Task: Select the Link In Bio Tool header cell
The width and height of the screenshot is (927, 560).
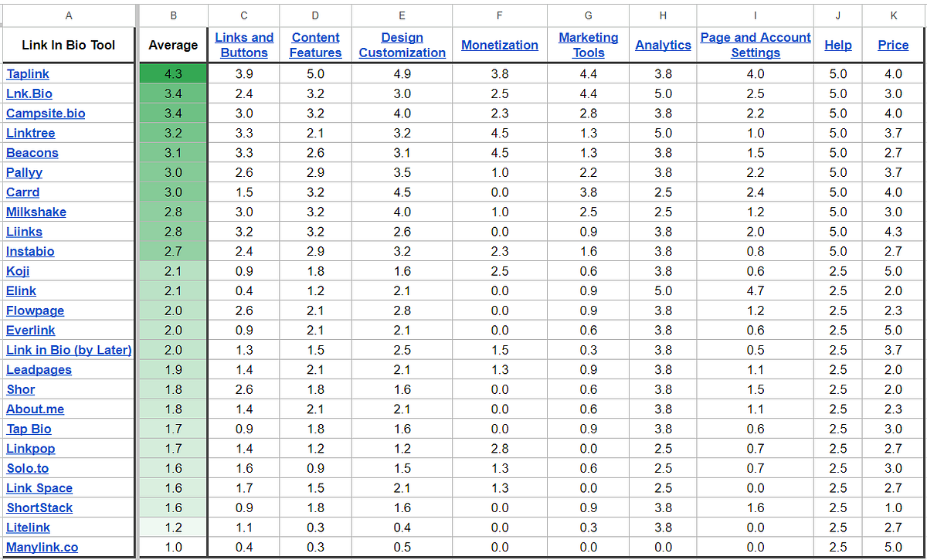Action: tap(69, 45)
